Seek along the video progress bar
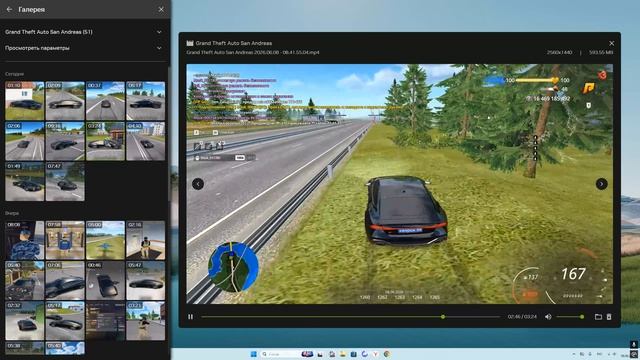 (351, 317)
